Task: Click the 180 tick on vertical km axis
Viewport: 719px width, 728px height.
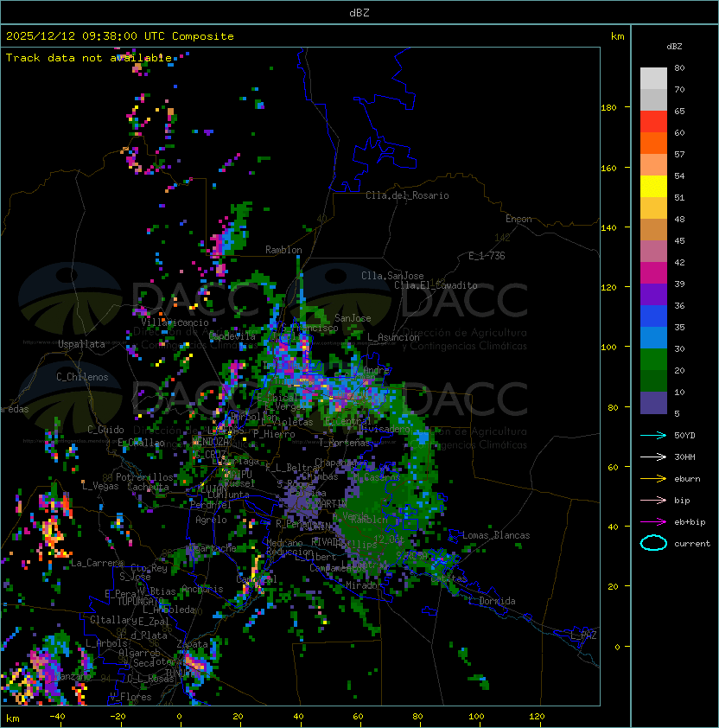Action: click(608, 108)
